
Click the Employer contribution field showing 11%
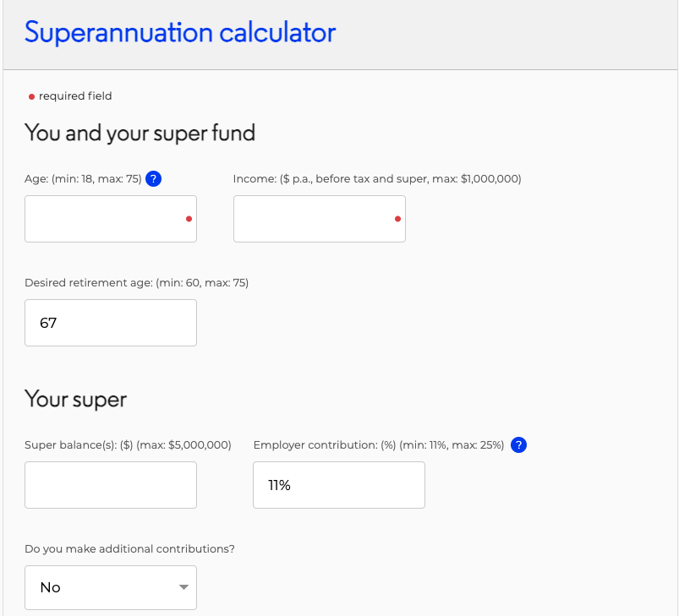(x=338, y=484)
